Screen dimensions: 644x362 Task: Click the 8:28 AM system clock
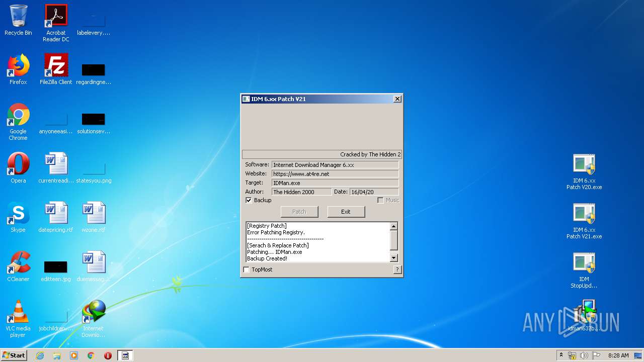tap(618, 355)
